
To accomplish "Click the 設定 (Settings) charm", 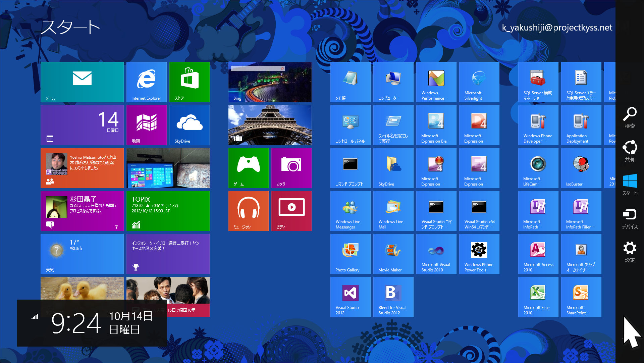I will [x=630, y=252].
